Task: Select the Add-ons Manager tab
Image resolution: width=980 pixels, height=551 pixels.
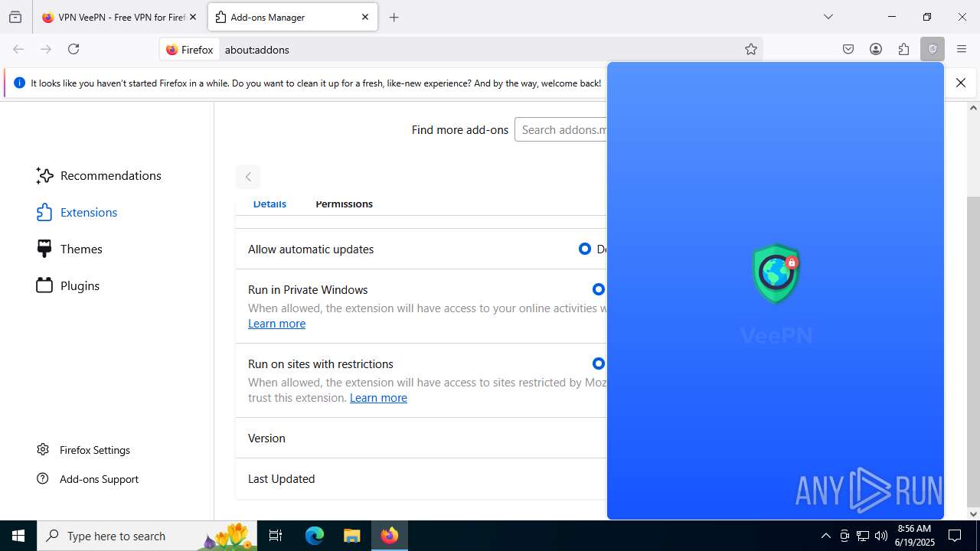Action: [x=292, y=17]
